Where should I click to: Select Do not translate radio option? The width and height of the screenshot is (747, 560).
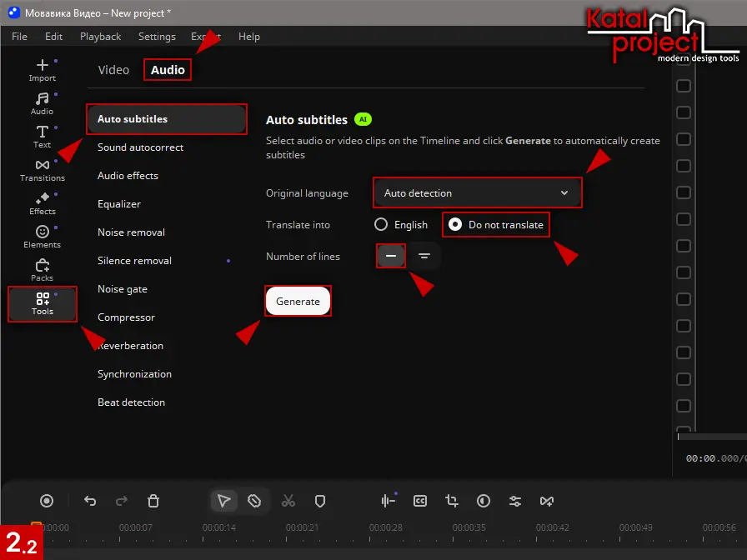[x=455, y=224]
